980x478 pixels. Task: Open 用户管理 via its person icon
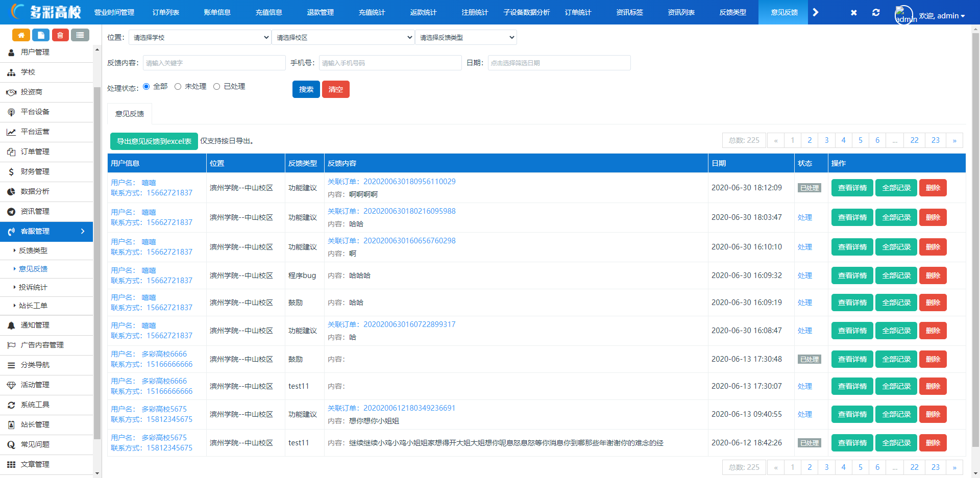coord(11,52)
